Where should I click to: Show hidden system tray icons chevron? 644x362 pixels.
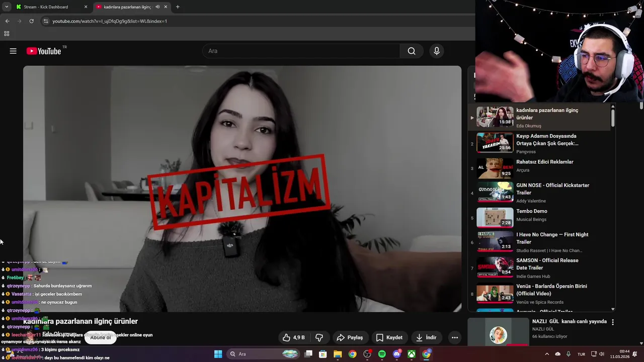click(x=547, y=354)
